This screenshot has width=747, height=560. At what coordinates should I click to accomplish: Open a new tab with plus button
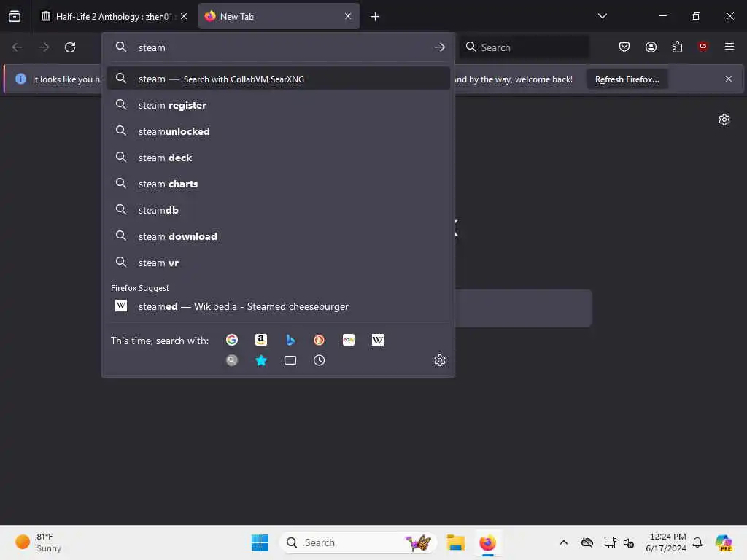(375, 16)
